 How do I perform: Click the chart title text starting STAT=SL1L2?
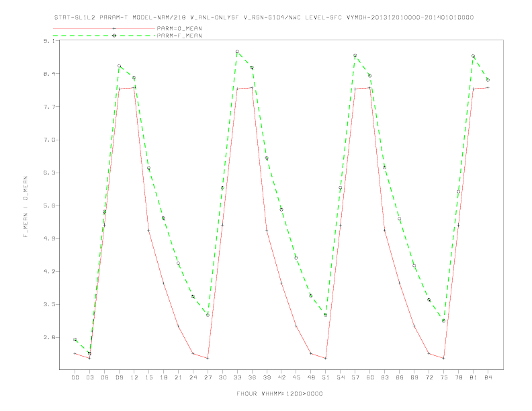(264, 17)
